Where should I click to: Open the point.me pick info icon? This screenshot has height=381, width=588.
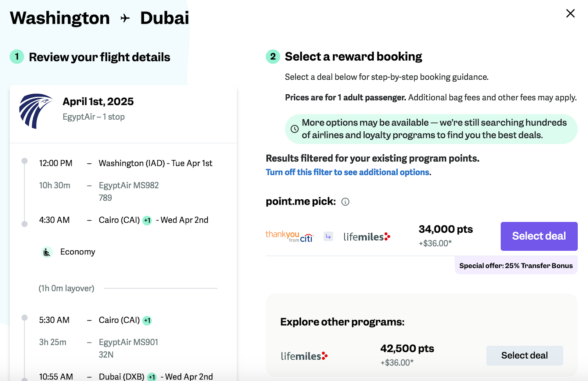tap(345, 202)
